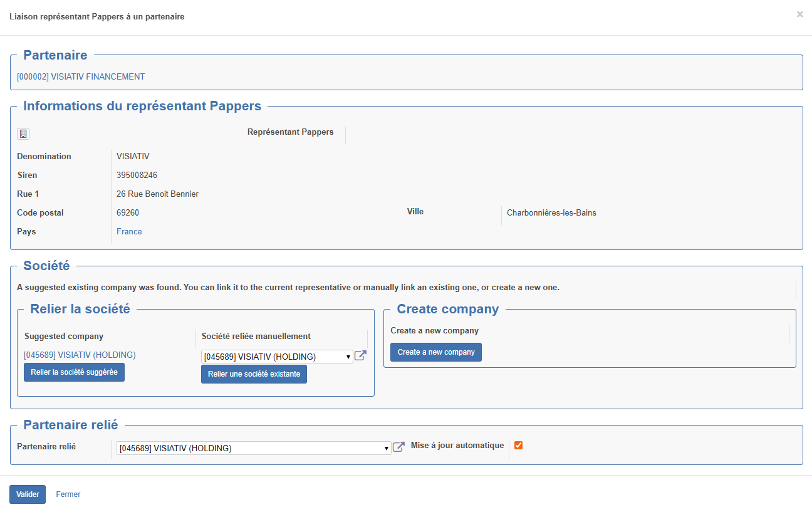
Task: Click the Suggested company label
Action: 64,337
